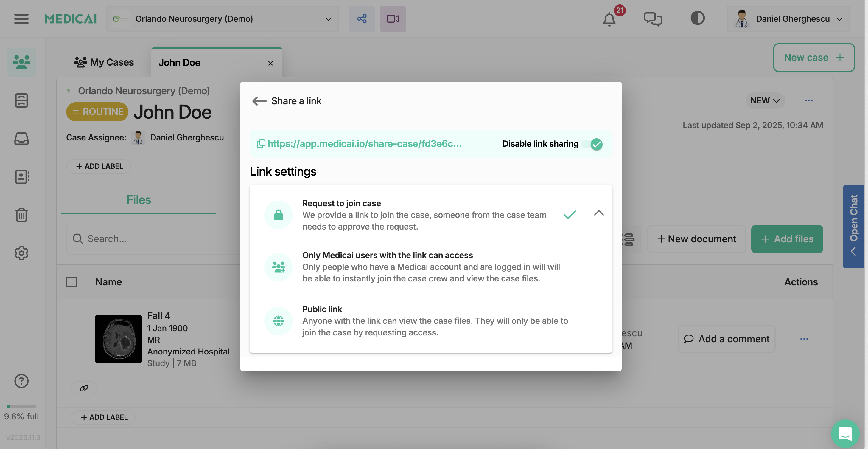Go back with the Share a link arrow
This screenshot has width=868, height=449.
[x=259, y=101]
